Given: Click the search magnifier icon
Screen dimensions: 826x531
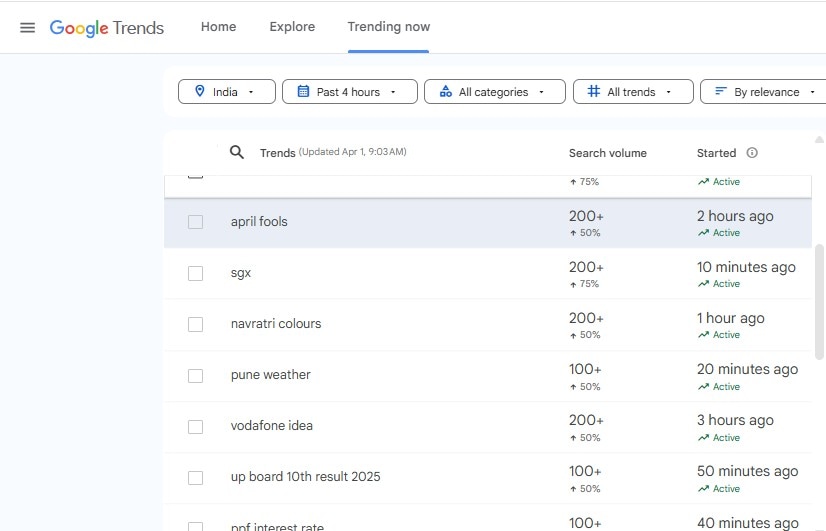Looking at the screenshot, I should [x=237, y=152].
